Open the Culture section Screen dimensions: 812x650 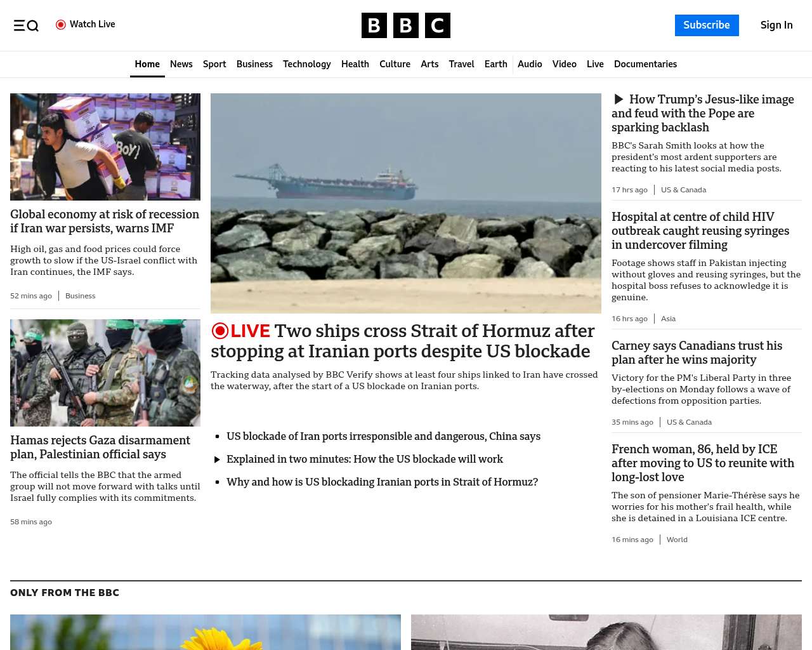click(395, 64)
